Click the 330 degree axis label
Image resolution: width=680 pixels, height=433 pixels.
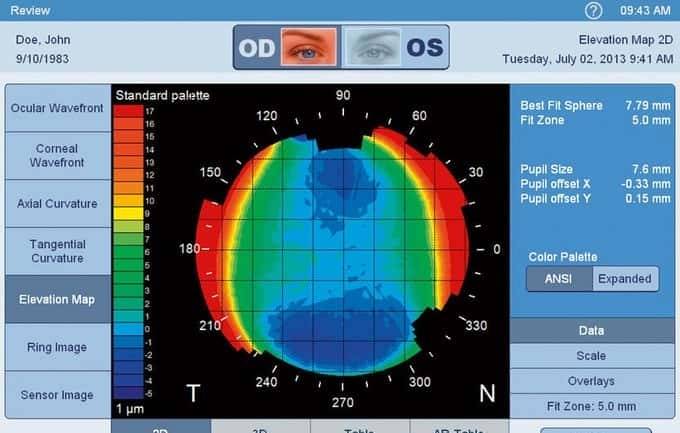[476, 326]
